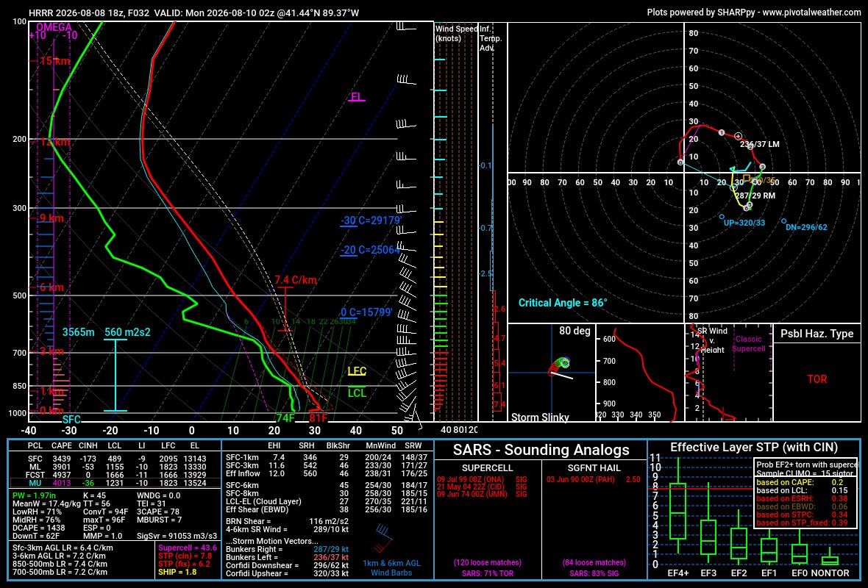Select the 12 km height marker
Screen dimensions: 868x588
(54, 142)
